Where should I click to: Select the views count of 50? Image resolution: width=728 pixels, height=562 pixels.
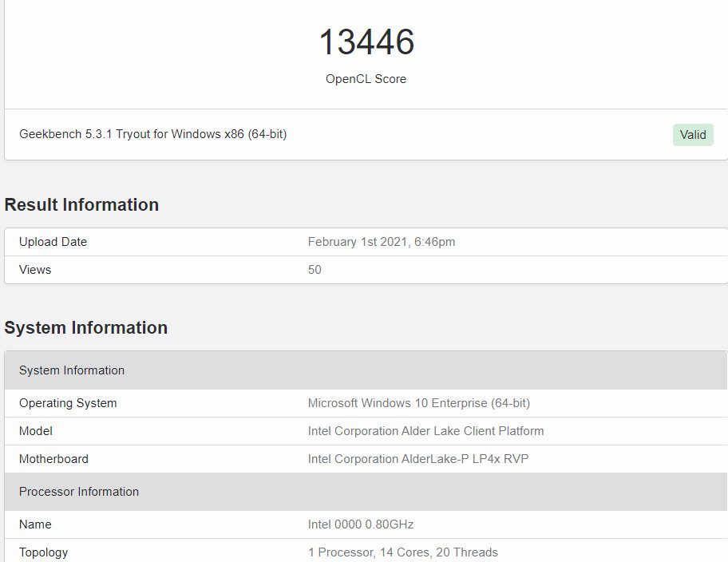315,270
